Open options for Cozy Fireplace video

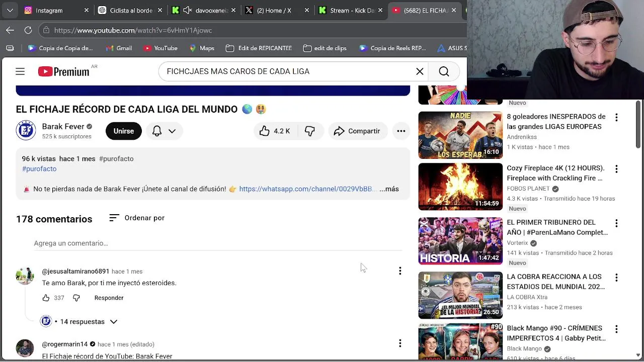pyautogui.click(x=616, y=169)
